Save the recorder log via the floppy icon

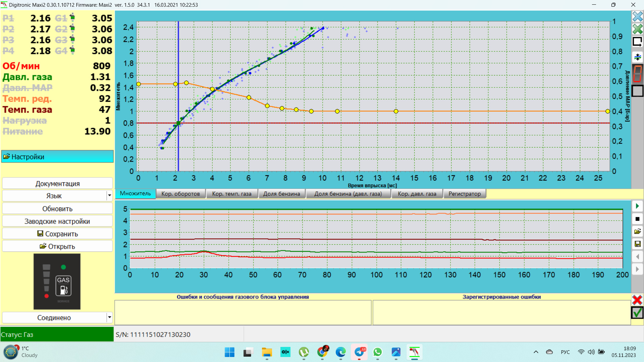637,244
